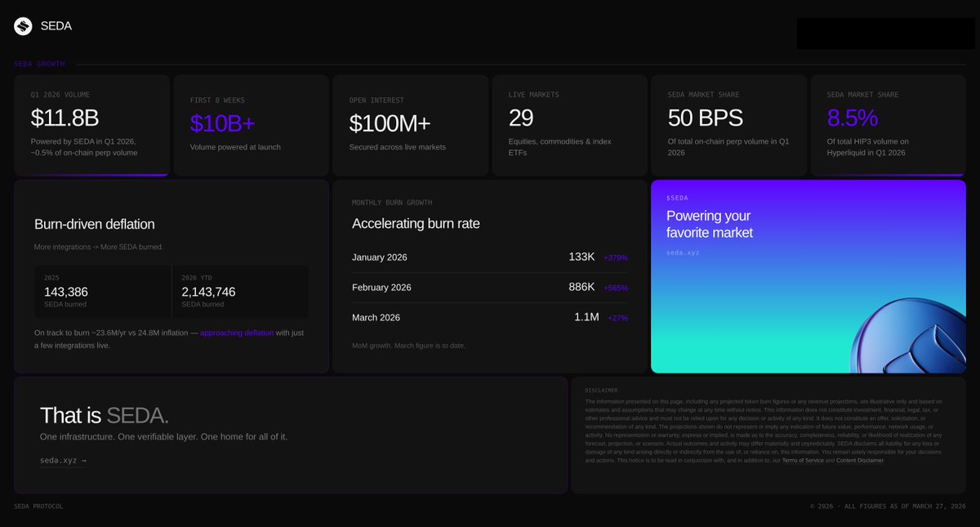Click the 1.1M burn value
Image resolution: width=980 pixels, height=527 pixels.
[586, 317]
